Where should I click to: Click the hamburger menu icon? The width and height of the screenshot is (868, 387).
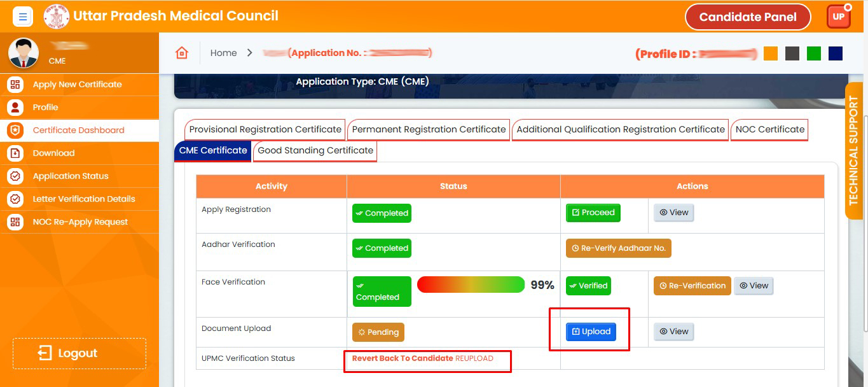click(x=23, y=17)
